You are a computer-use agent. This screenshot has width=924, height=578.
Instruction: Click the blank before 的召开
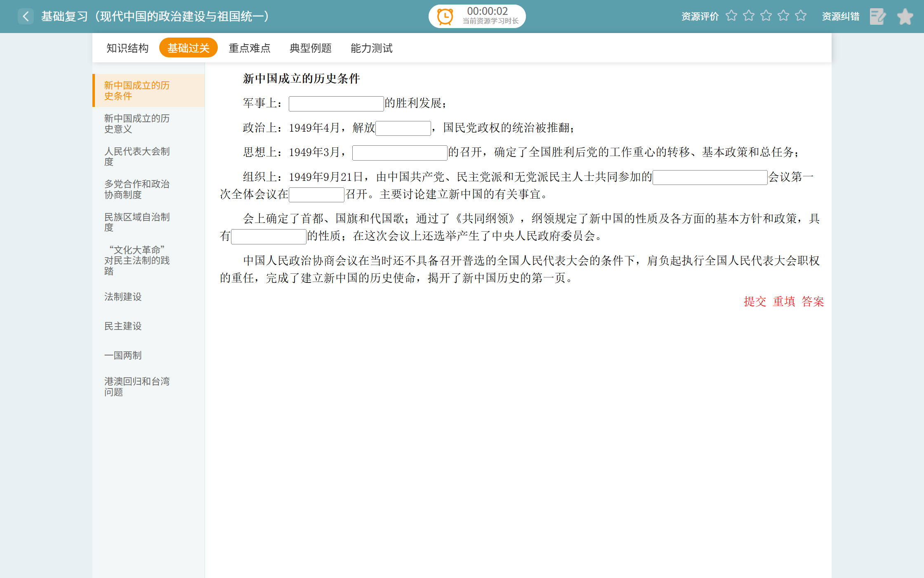click(x=400, y=153)
